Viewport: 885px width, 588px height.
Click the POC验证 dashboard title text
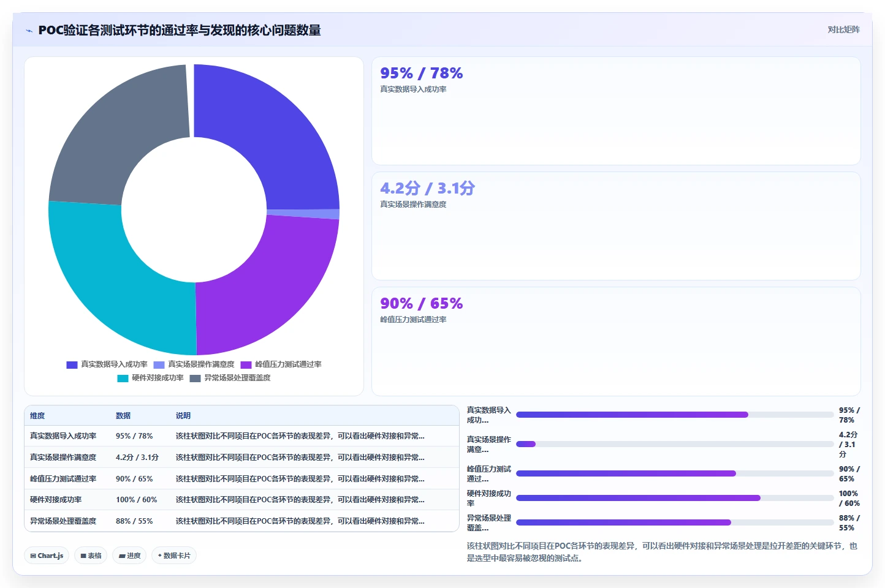pos(180,30)
